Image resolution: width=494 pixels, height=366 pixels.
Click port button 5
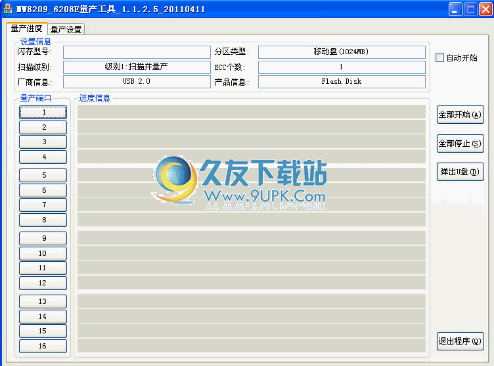(43, 175)
